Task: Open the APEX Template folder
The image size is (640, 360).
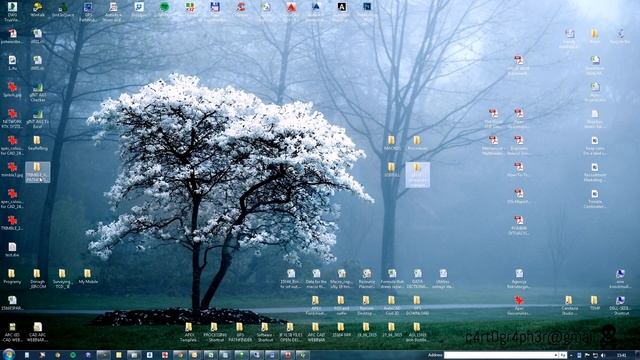Action: click(189, 332)
